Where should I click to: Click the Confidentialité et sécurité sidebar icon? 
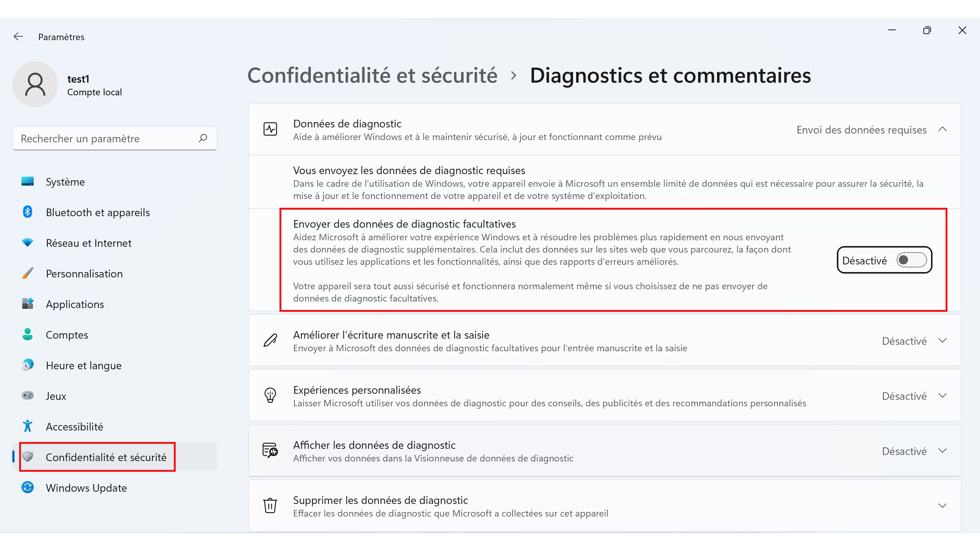(x=26, y=457)
